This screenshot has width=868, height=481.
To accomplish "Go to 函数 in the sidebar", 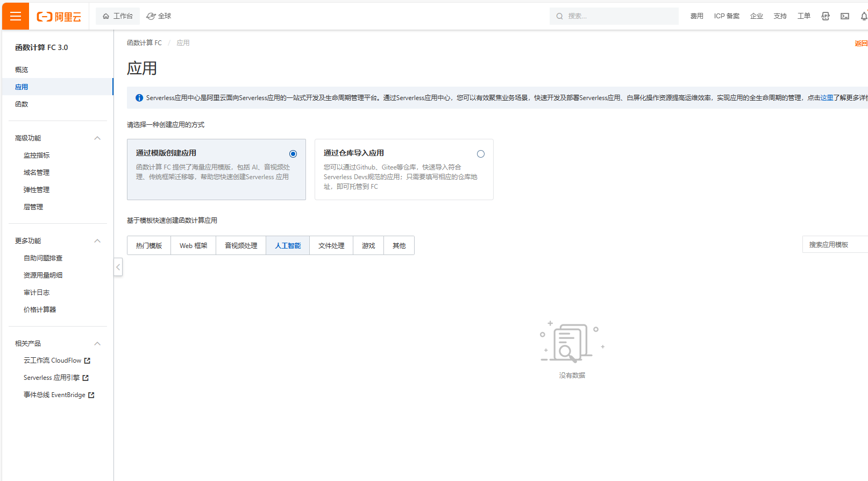I will [x=22, y=104].
